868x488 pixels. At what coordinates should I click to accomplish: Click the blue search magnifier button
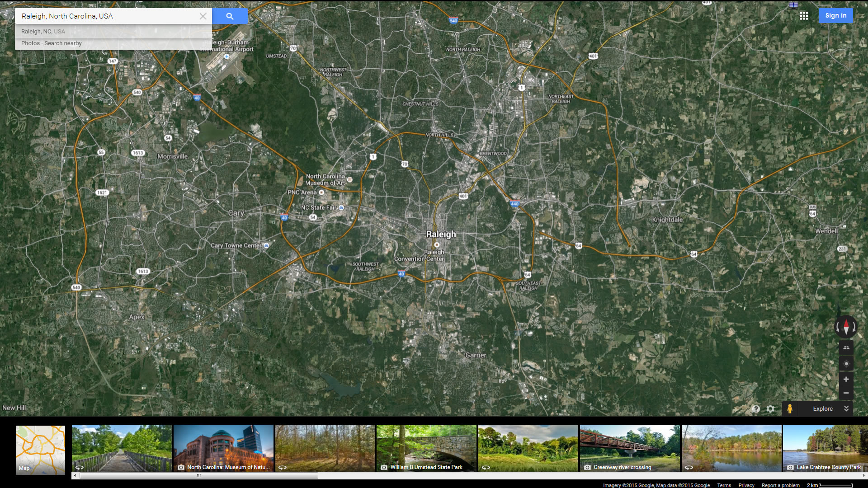click(x=230, y=16)
